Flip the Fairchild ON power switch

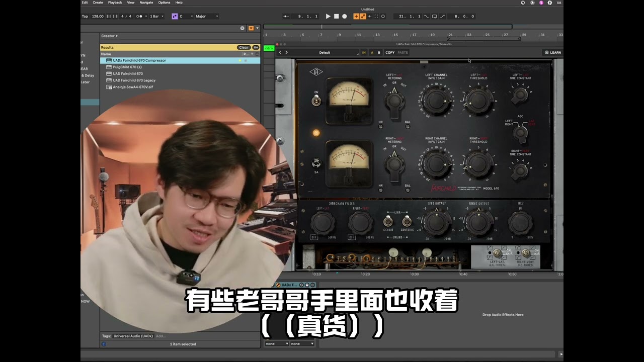(x=316, y=101)
